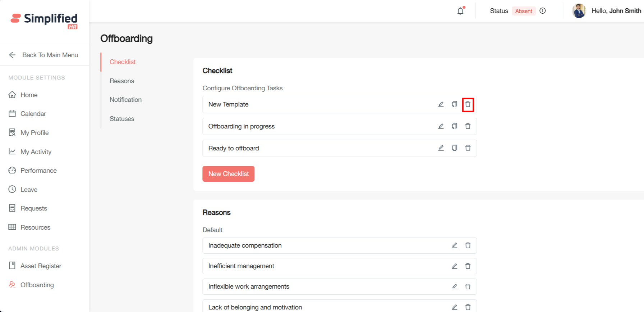Edit the Inadequate compensation reason

[x=454, y=245]
